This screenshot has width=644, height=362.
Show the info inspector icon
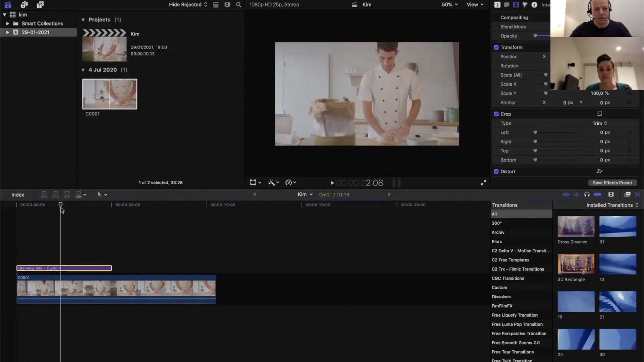click(534, 5)
